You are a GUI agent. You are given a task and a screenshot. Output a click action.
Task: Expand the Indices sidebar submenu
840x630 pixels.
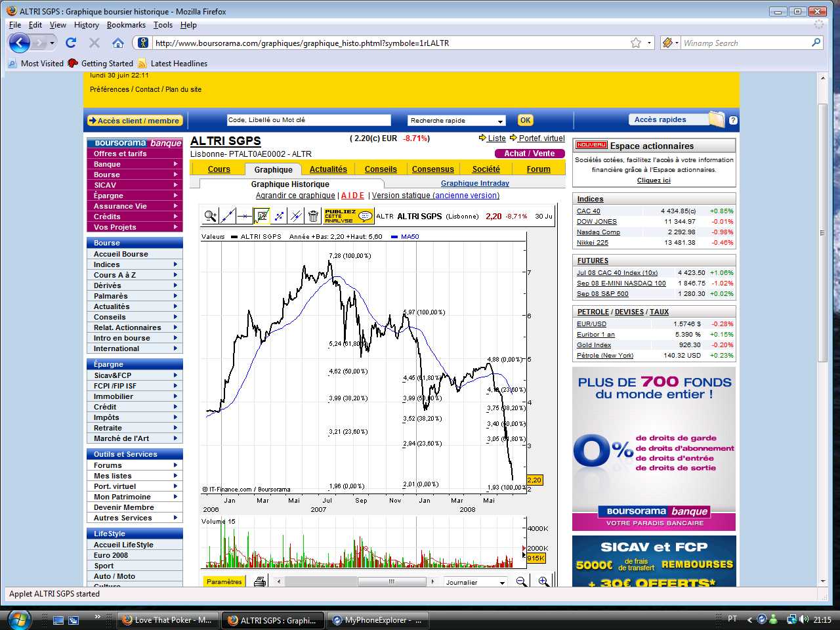point(175,264)
